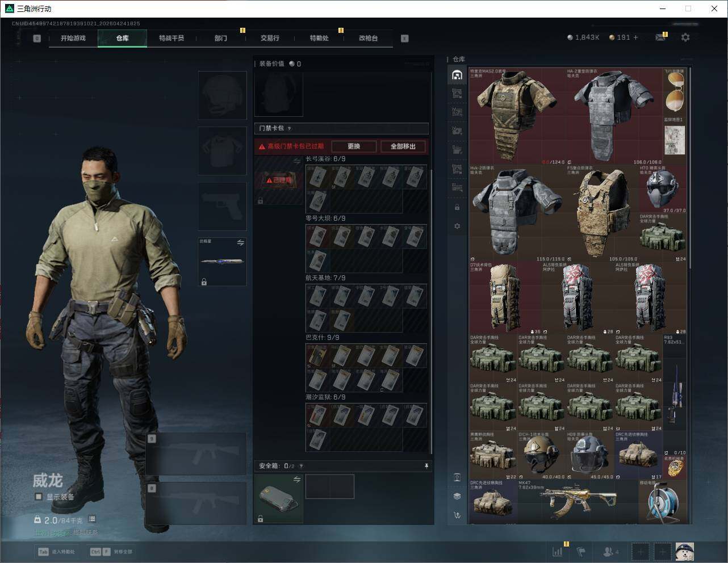The width and height of the screenshot is (728, 563).
Task: Swap the melee weapon using arrows icon
Action: [240, 243]
